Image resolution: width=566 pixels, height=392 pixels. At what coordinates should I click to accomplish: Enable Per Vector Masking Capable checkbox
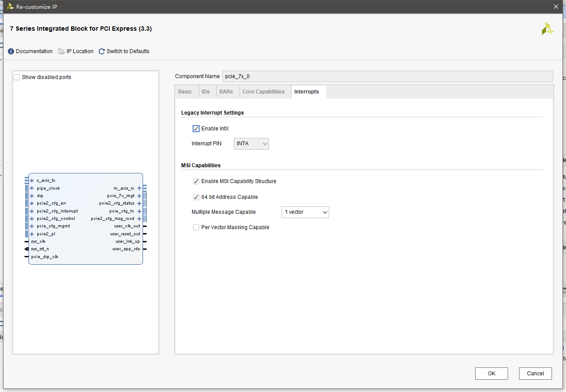tap(196, 227)
